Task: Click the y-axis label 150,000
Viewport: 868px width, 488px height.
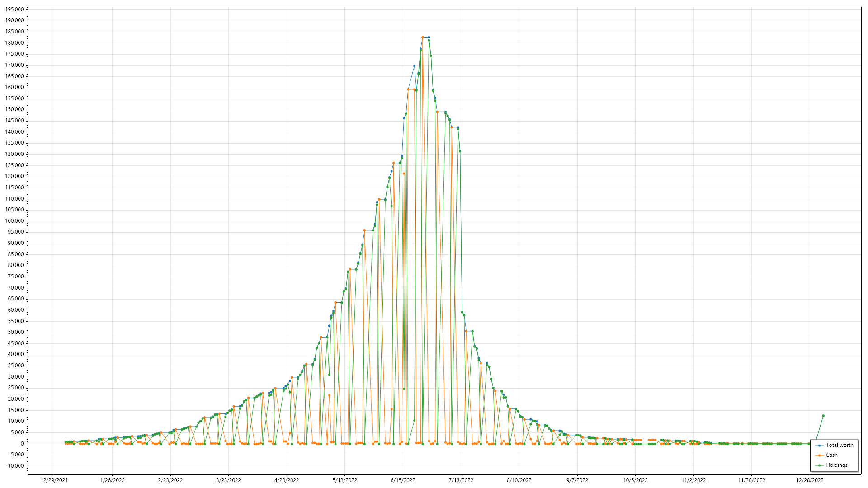Action: pyautogui.click(x=14, y=110)
